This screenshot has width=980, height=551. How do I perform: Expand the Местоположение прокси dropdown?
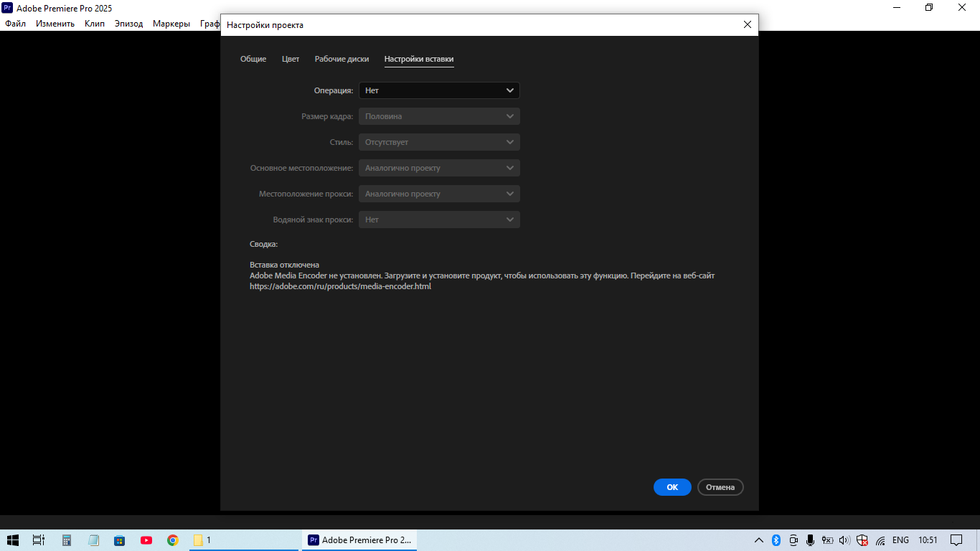click(x=439, y=194)
